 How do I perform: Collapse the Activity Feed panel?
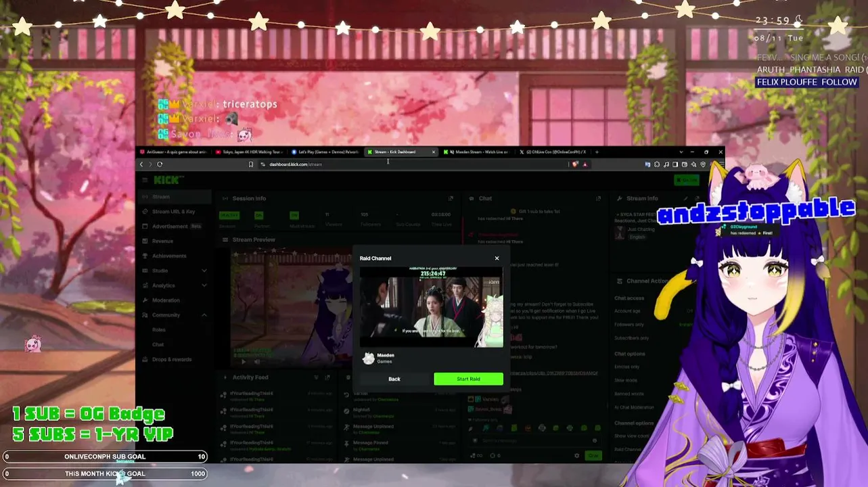coord(225,377)
